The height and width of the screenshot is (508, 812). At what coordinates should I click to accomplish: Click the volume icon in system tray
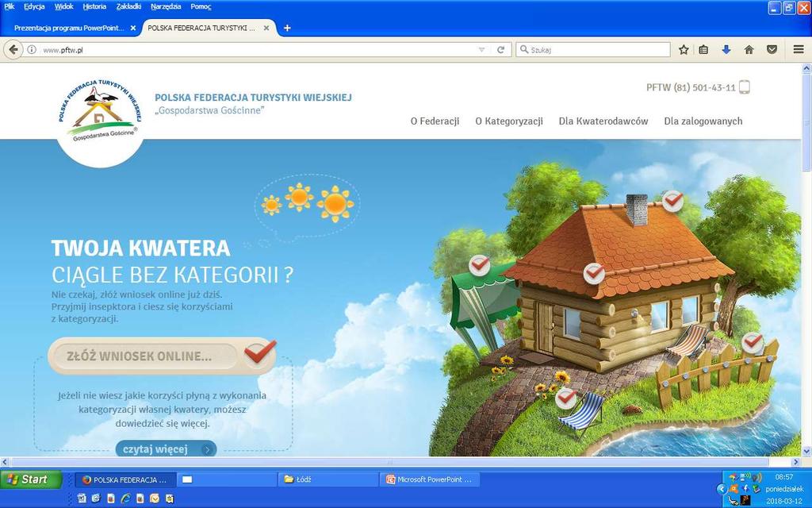(x=757, y=477)
